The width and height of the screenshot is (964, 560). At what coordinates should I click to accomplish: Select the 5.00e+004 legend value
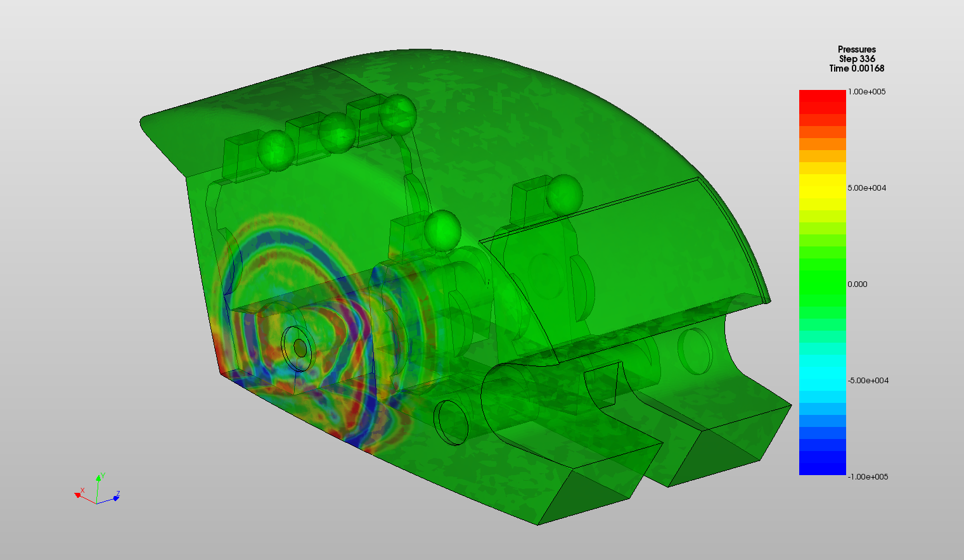[866, 188]
